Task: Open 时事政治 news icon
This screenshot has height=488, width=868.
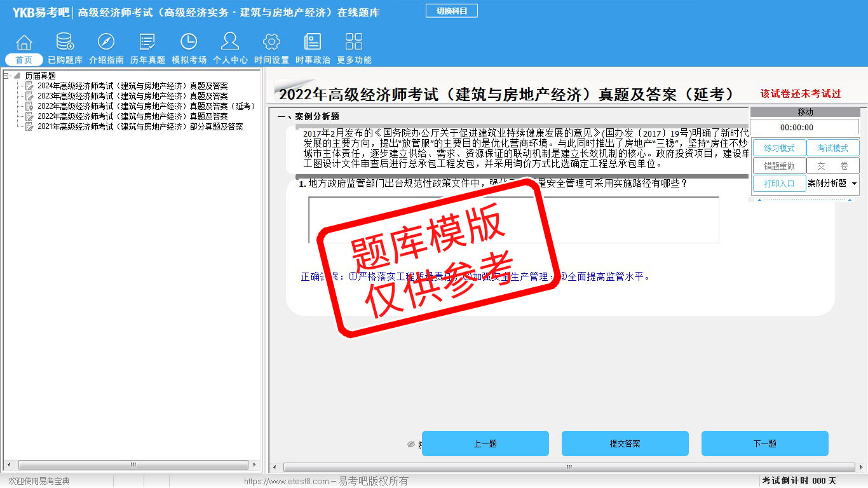Action: pyautogui.click(x=313, y=43)
